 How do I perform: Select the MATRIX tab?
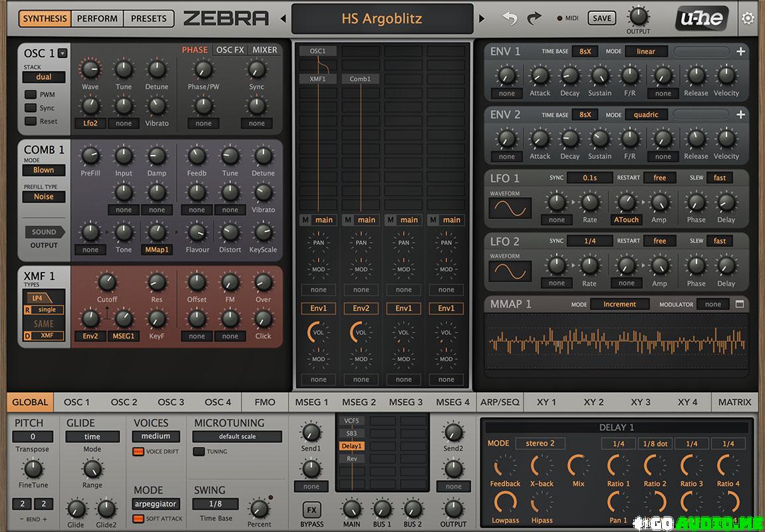(x=735, y=402)
